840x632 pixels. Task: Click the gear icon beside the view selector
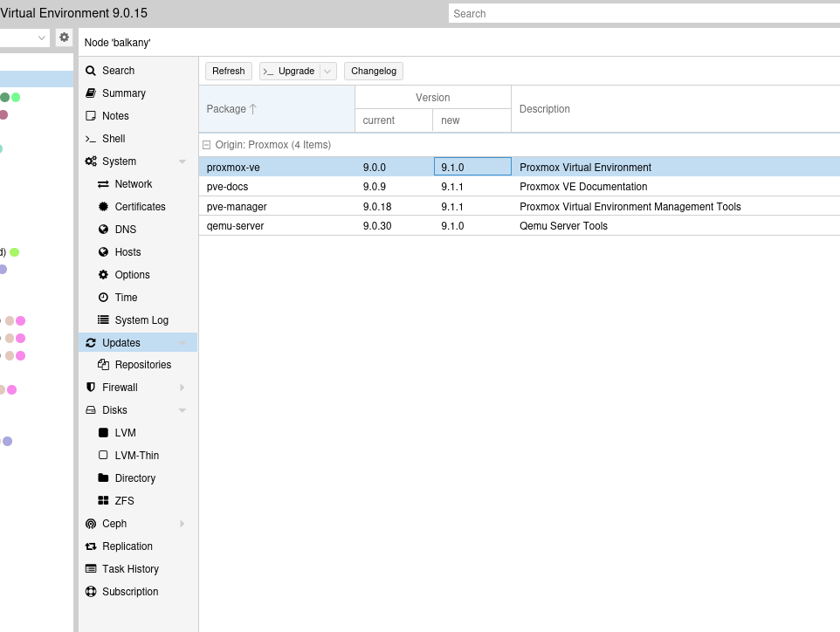(x=64, y=38)
